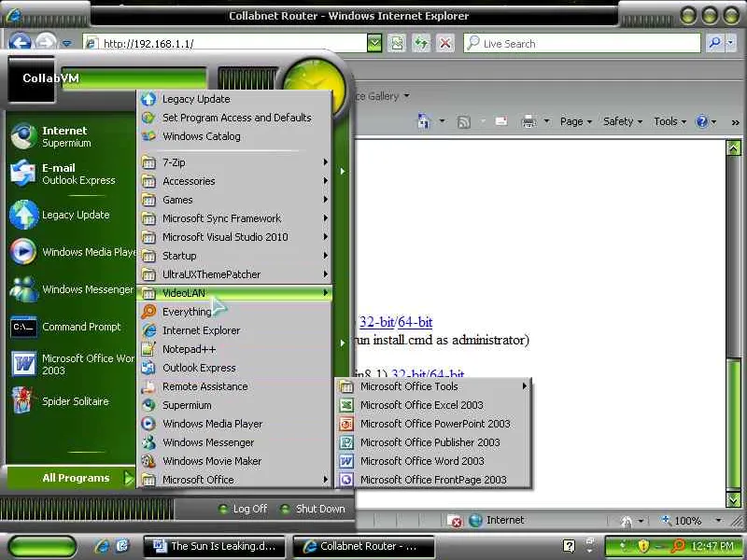Open Windows Catalog entry
This screenshot has width=747, height=560.
coord(234,136)
